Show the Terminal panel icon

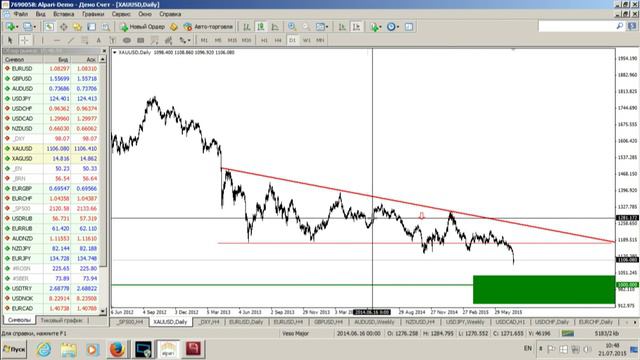click(91, 27)
